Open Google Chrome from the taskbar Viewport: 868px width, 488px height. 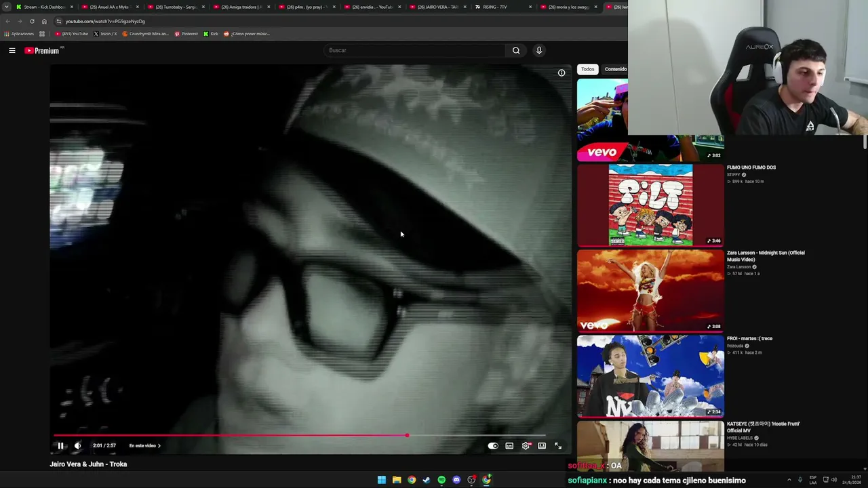coord(412,480)
